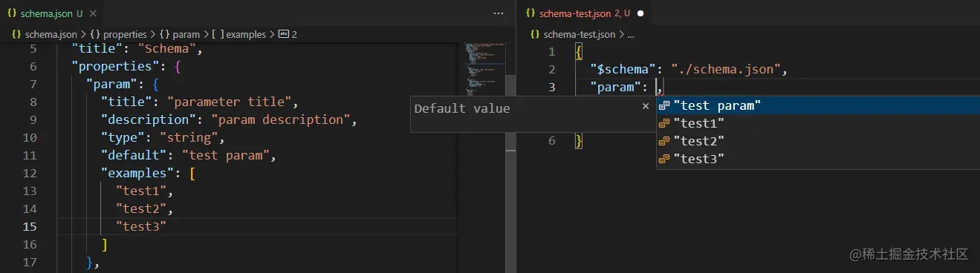The height and width of the screenshot is (273, 980).
Task: Select the "test param" autocomplete suggestion
Action: (x=818, y=106)
